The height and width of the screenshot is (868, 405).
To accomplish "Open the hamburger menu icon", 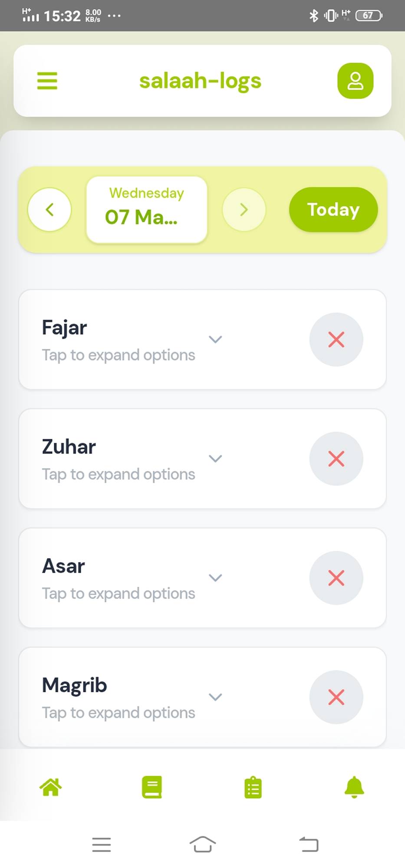I will tap(47, 81).
